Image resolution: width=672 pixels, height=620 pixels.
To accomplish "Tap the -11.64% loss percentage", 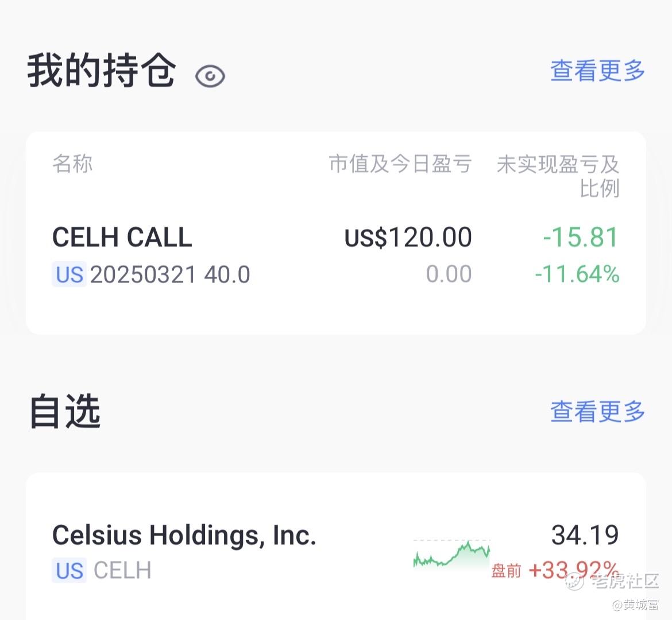I will click(577, 274).
